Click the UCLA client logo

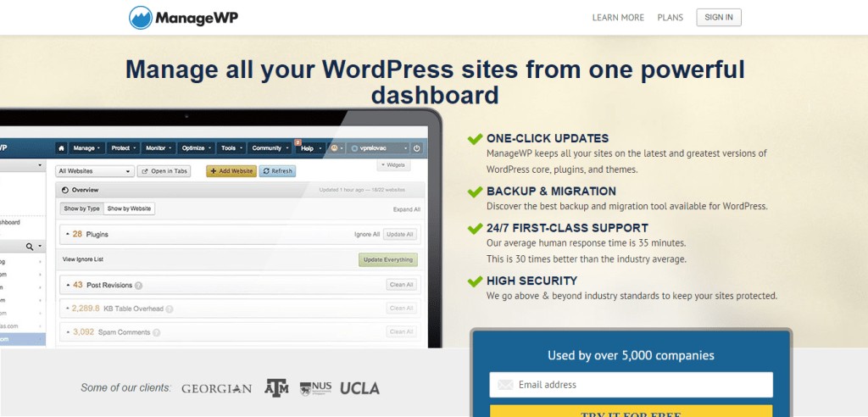359,388
